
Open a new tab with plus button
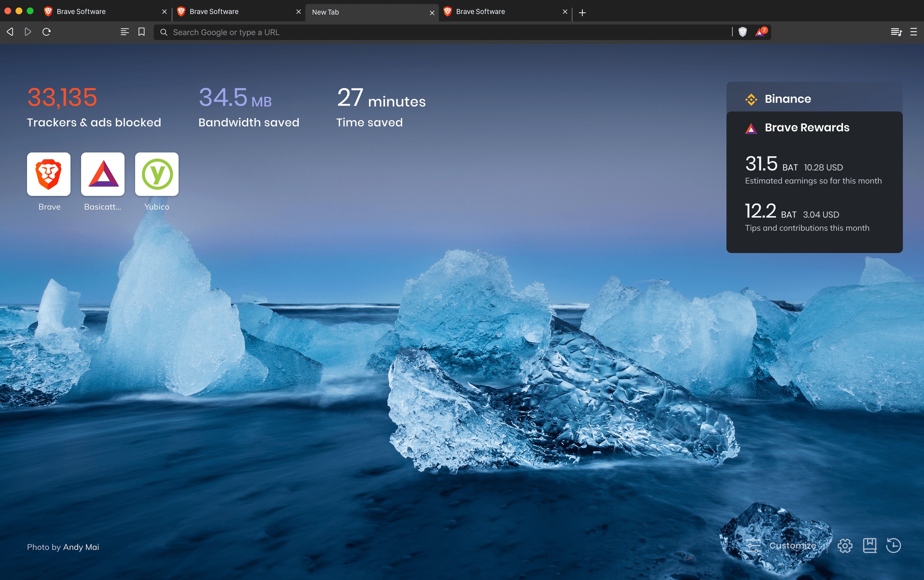[582, 13]
